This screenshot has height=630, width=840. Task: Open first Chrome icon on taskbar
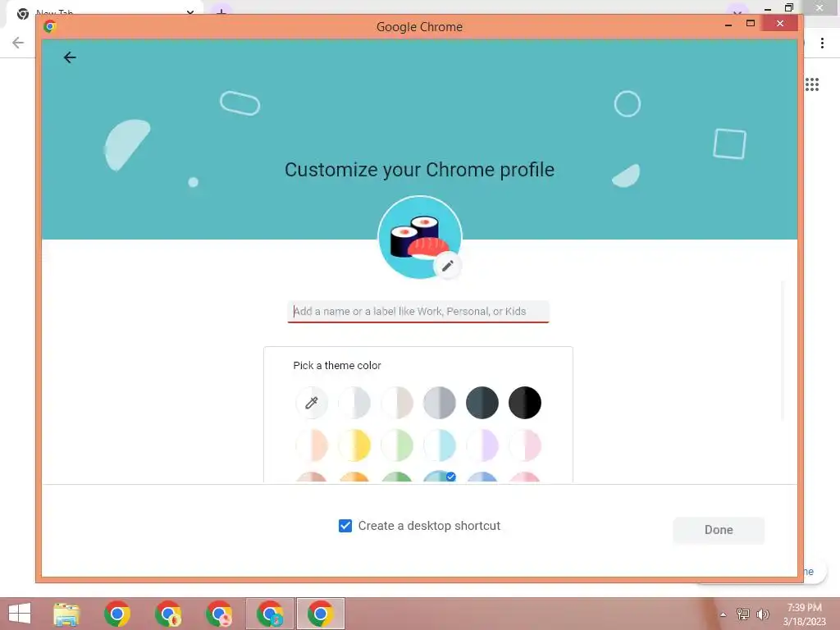117,614
